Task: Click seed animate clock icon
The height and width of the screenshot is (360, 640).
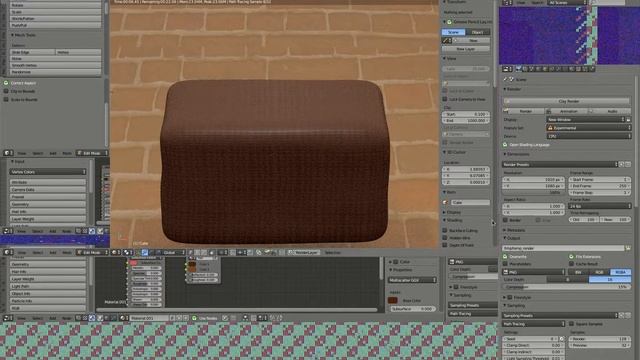Action: 562,339
